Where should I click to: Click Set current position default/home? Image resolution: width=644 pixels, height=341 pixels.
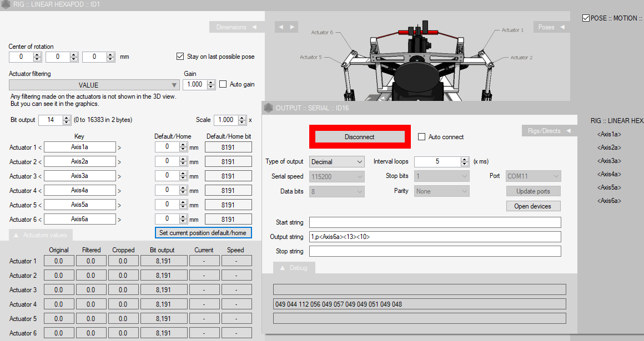click(x=203, y=233)
